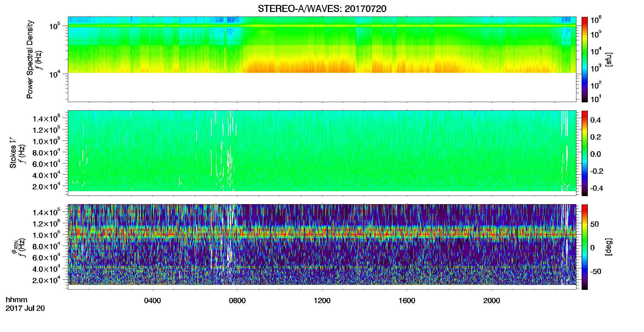This screenshot has height=332, width=644.
Task: Click the Stokes V color bar
Action: [585, 153]
